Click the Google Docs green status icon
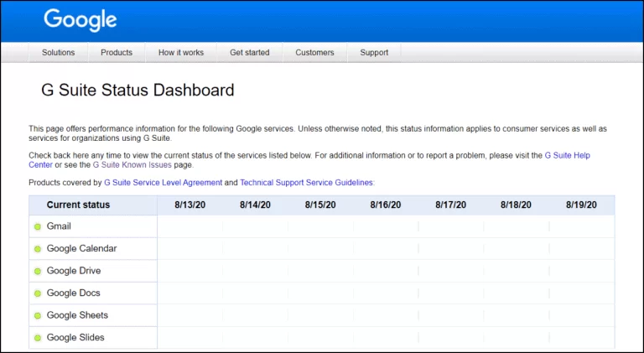 point(38,293)
